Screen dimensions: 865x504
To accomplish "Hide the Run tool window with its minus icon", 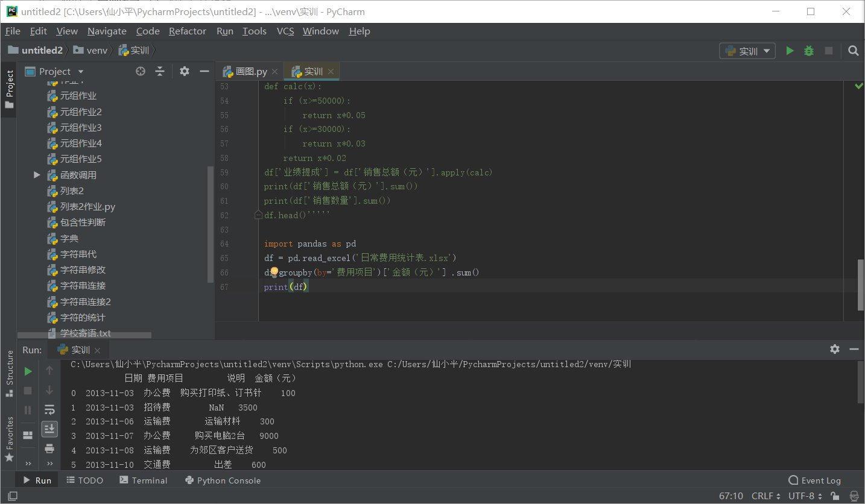I will (x=854, y=349).
